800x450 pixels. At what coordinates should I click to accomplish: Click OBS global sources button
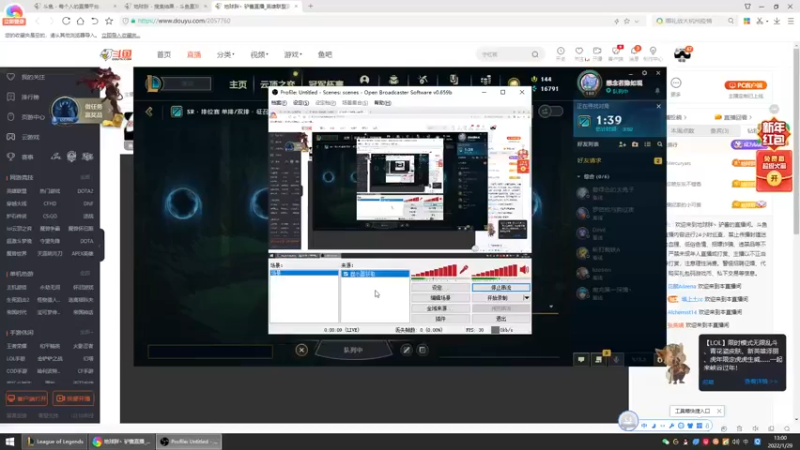[x=440, y=308]
